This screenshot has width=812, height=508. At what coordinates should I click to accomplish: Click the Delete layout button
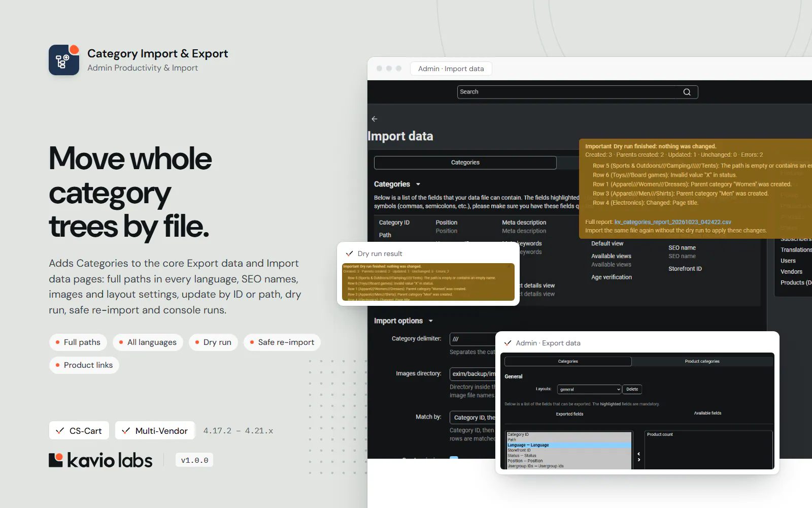(x=632, y=389)
